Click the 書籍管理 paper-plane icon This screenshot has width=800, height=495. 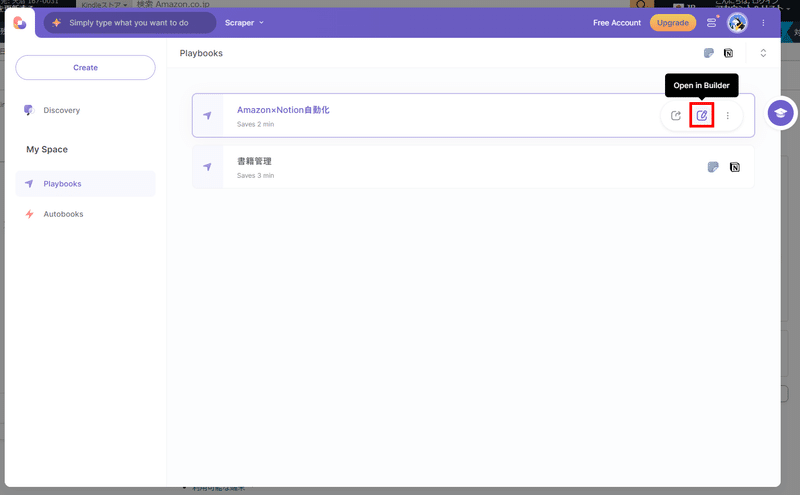point(207,167)
